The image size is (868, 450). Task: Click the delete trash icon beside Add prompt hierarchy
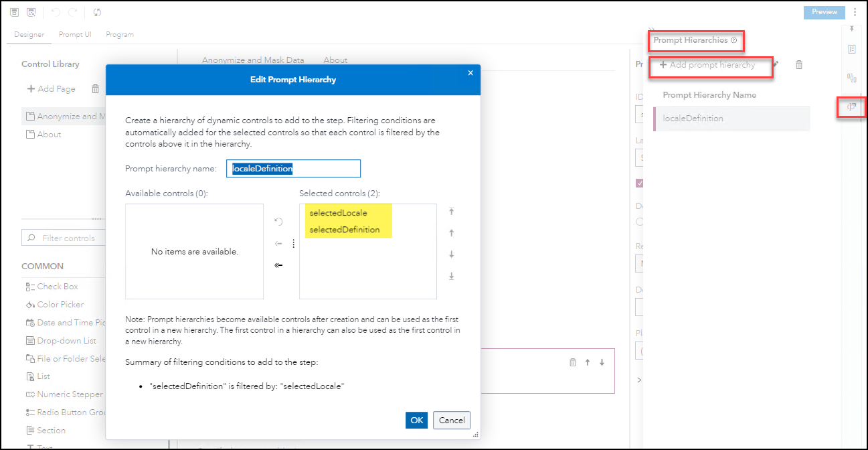point(798,64)
